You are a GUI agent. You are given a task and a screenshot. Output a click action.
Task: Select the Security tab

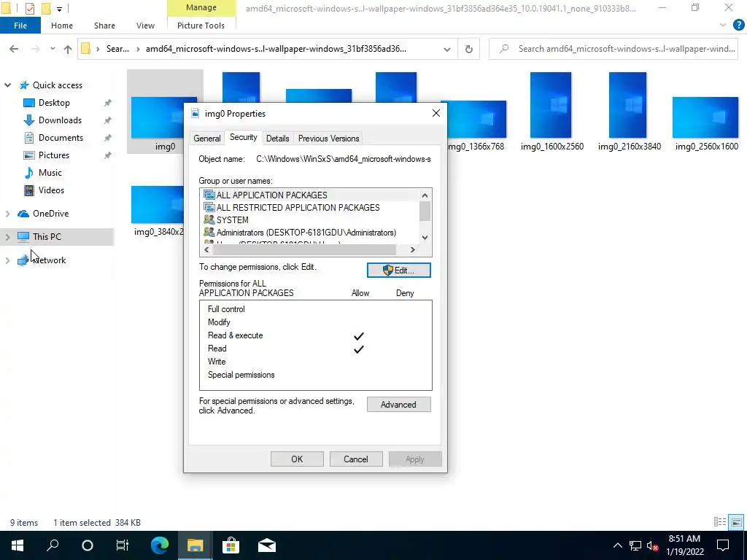pos(243,137)
